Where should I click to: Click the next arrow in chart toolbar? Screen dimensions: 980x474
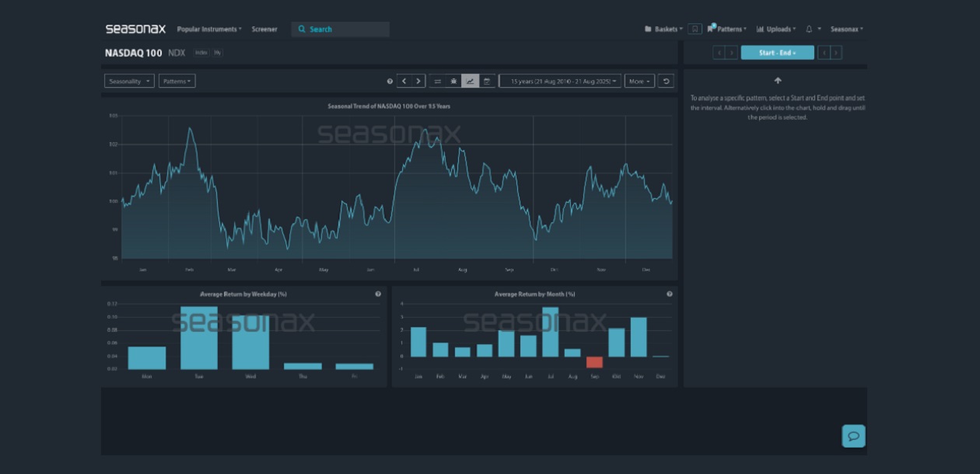[418, 81]
